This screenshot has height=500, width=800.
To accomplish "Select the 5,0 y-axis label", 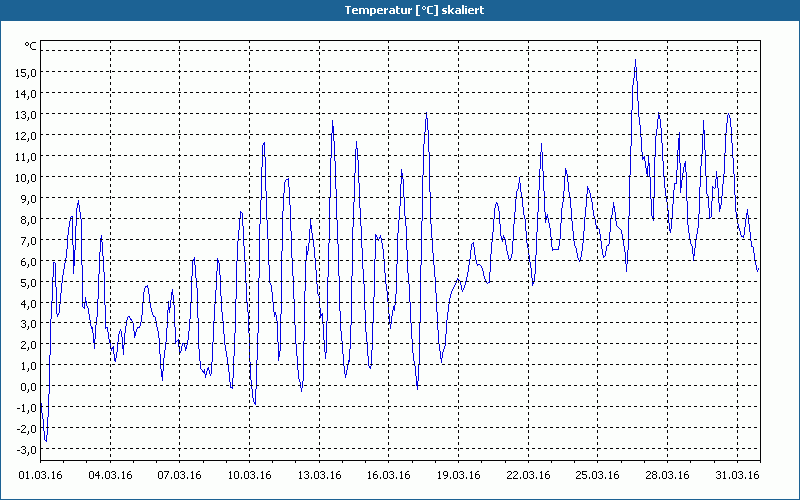I will click(27, 282).
